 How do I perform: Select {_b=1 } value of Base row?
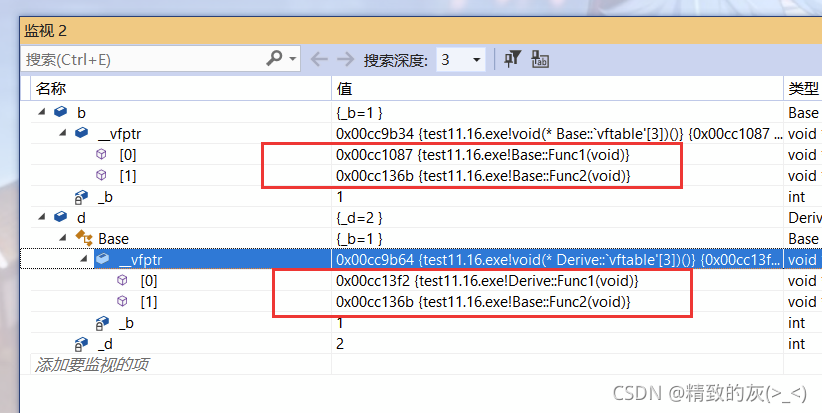(x=359, y=238)
